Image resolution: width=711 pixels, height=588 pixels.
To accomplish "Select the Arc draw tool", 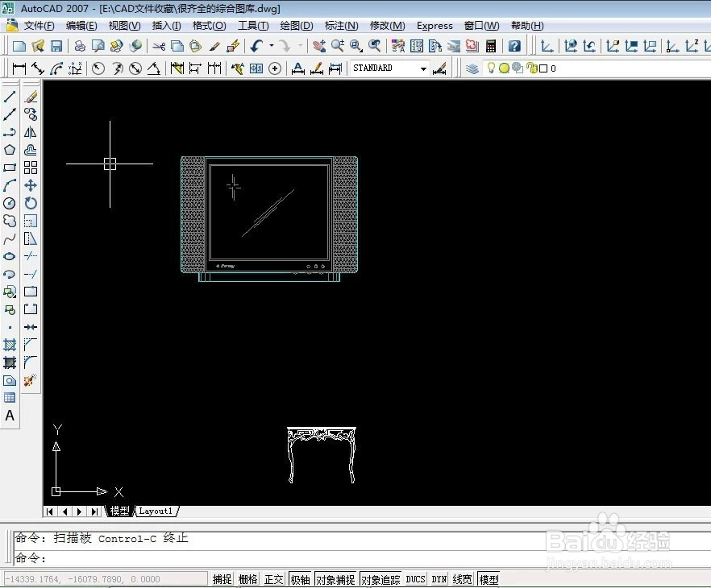I will [x=10, y=185].
